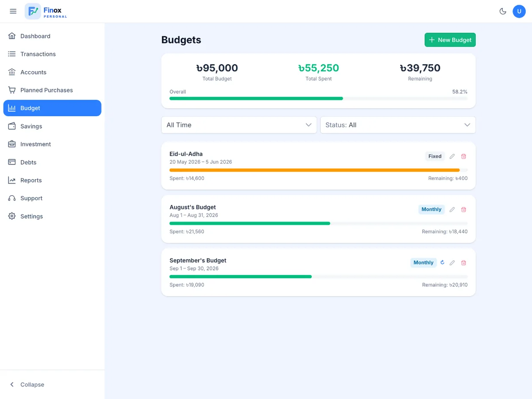Open Support from sidebar

[x=52, y=198]
